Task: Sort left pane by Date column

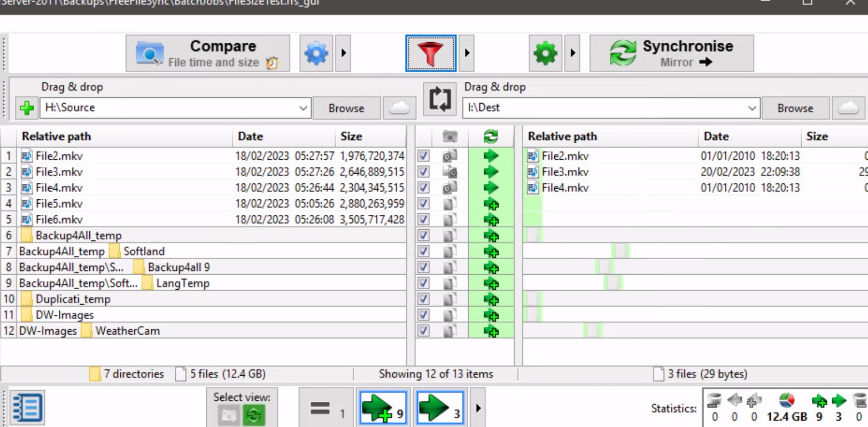Action: (284, 136)
